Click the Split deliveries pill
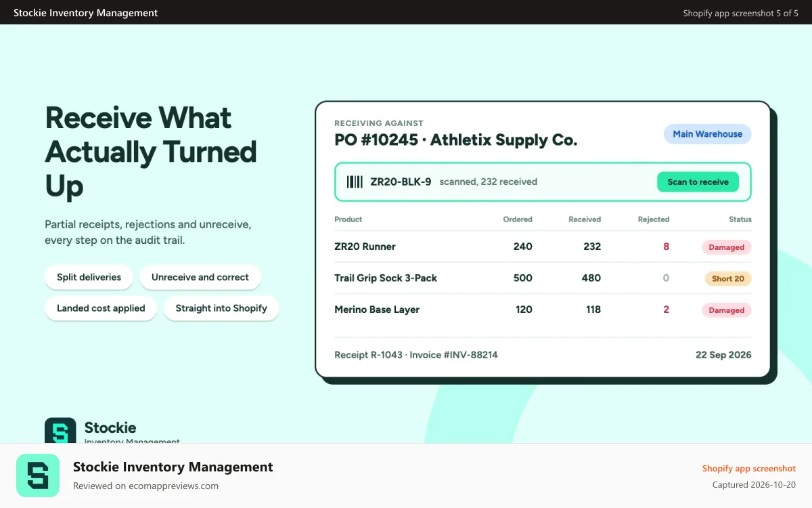Image resolution: width=812 pixels, height=508 pixels. [x=89, y=277]
